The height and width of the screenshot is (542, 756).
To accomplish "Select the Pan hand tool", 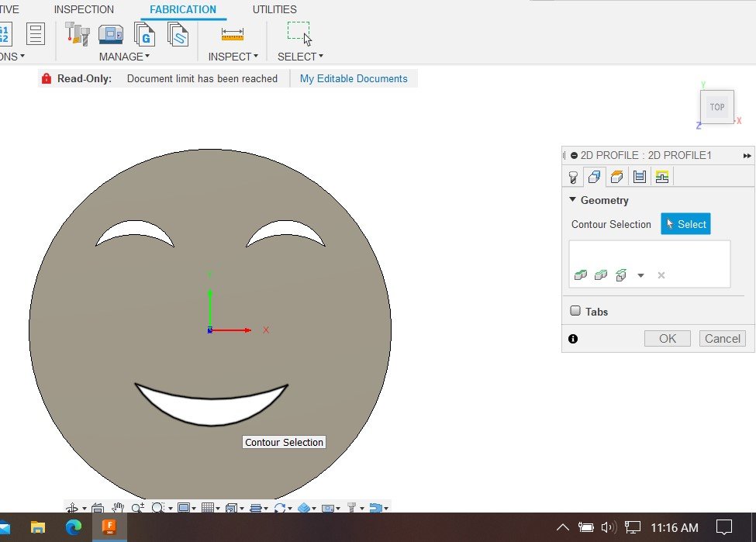I will pyautogui.click(x=118, y=508).
